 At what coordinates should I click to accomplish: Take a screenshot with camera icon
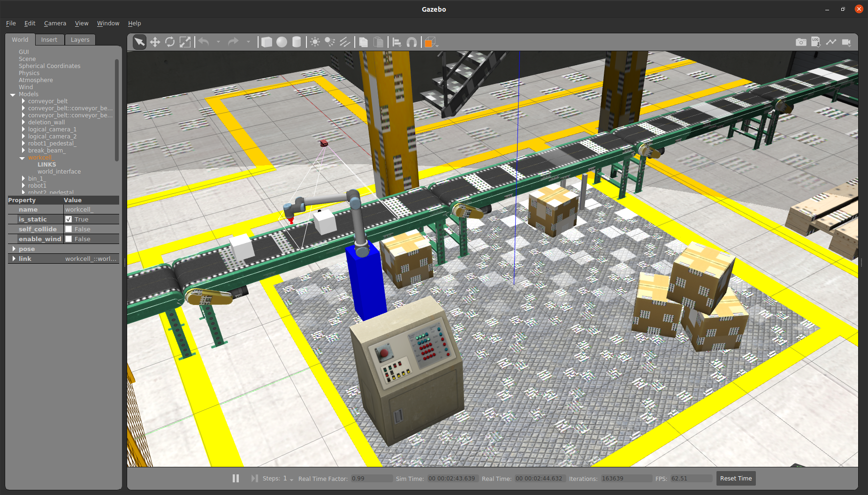(x=801, y=42)
